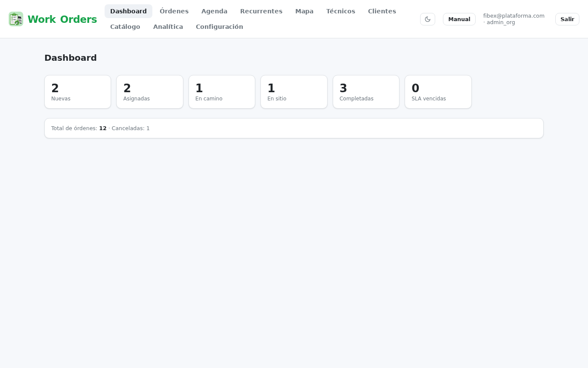Log out with the Salir button
Image resolution: width=588 pixels, height=368 pixels.
coord(567,19)
